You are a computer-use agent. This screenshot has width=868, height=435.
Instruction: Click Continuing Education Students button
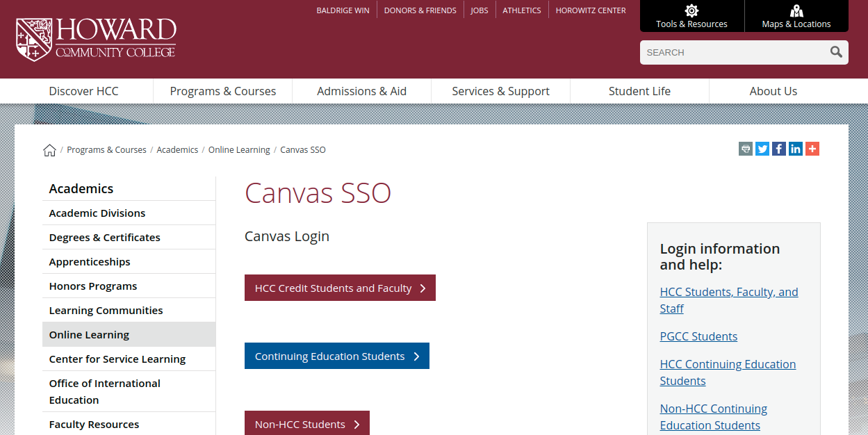tap(336, 356)
